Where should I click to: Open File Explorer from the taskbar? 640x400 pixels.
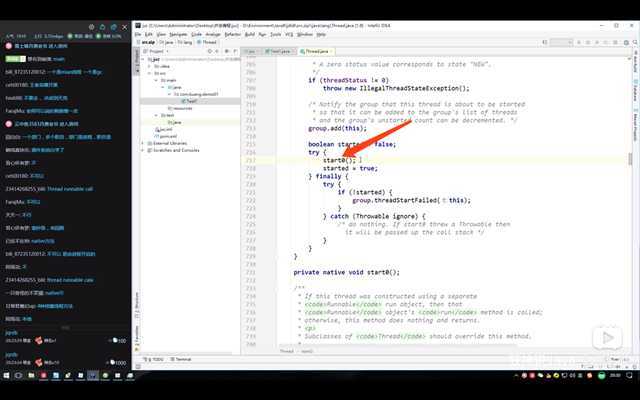tap(31, 375)
